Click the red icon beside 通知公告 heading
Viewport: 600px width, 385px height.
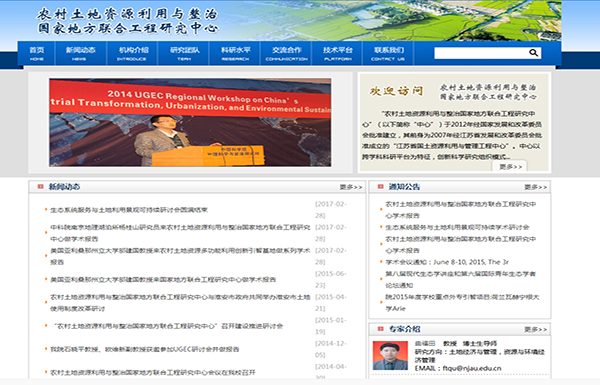(x=380, y=186)
